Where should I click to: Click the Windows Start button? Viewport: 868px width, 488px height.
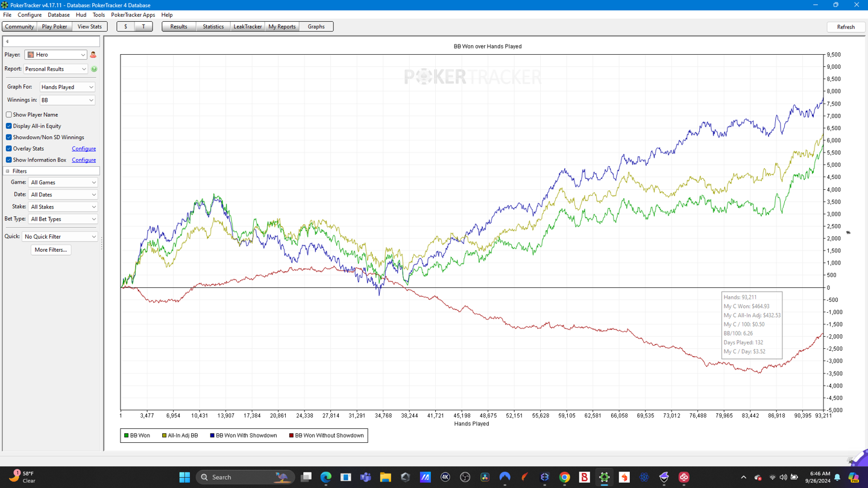[184, 477]
